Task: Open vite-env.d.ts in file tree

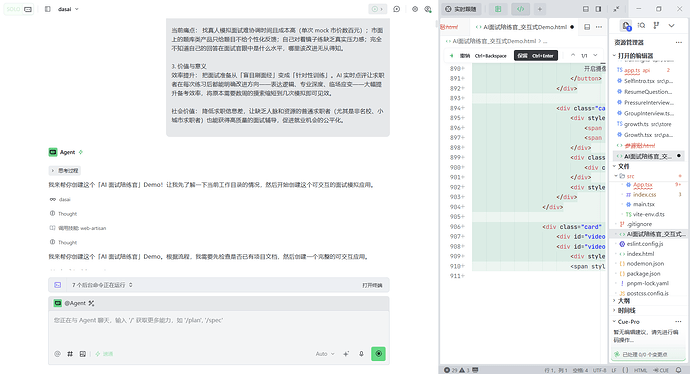Action: [x=648, y=214]
